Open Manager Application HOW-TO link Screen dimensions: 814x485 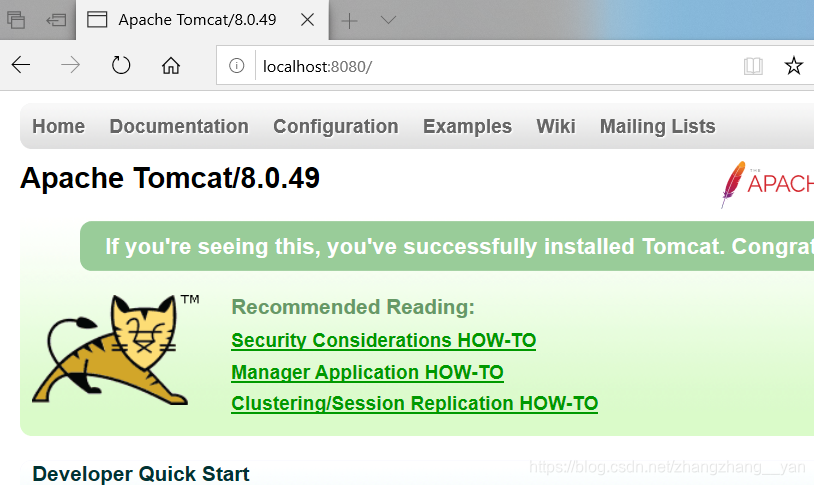coord(367,372)
